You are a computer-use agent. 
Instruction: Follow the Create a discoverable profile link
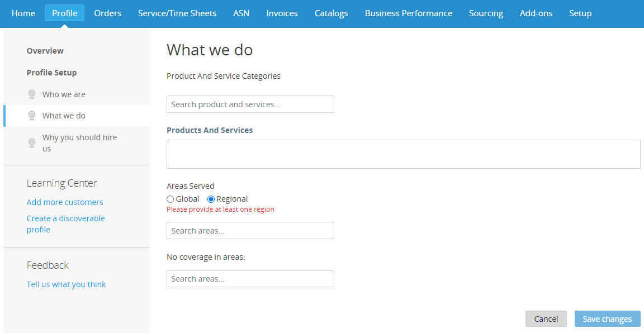(66, 224)
